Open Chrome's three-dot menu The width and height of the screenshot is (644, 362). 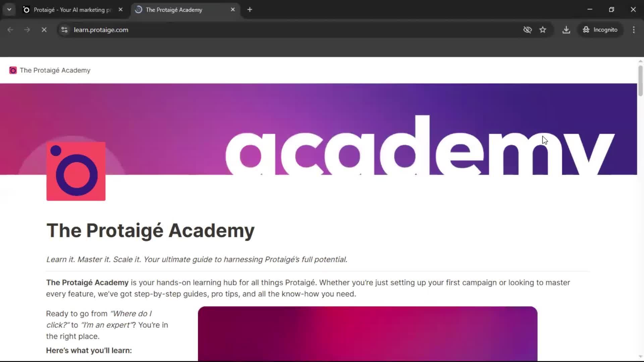[634, 29]
